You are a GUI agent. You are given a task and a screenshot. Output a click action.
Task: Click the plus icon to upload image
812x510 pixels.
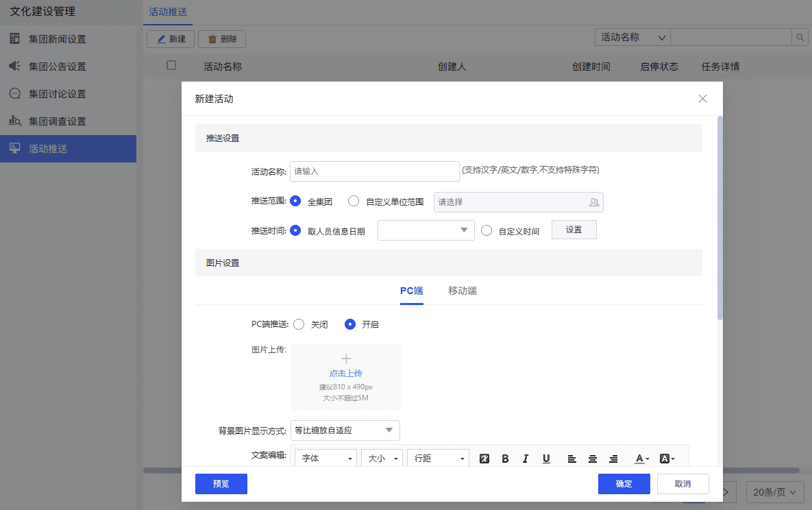(346, 358)
